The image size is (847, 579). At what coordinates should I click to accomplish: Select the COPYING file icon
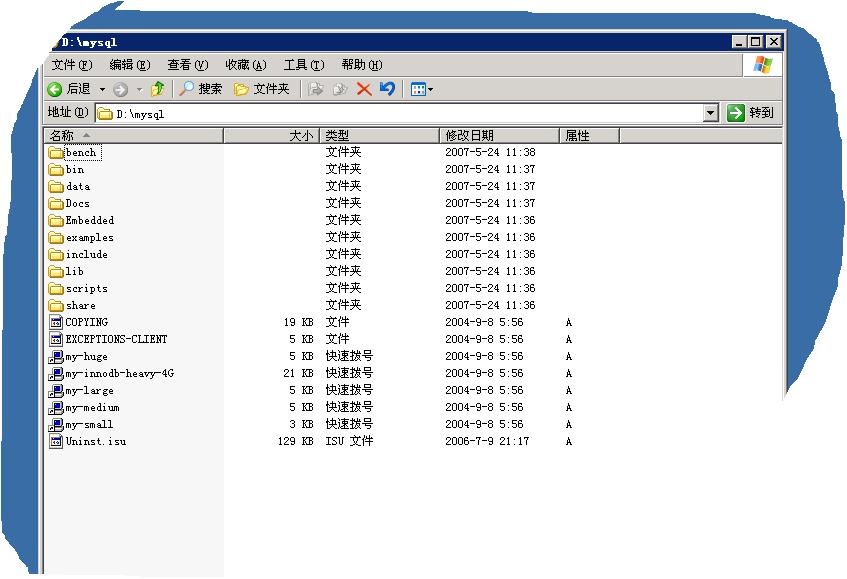coord(56,322)
